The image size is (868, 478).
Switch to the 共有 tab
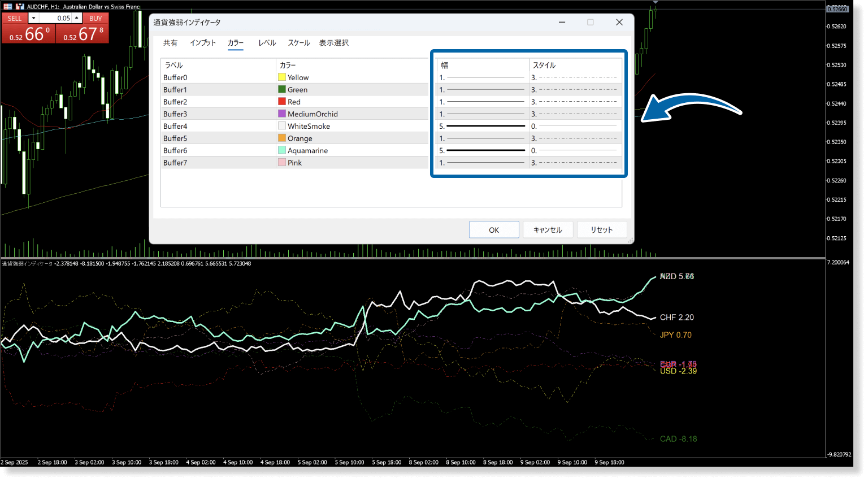point(170,43)
